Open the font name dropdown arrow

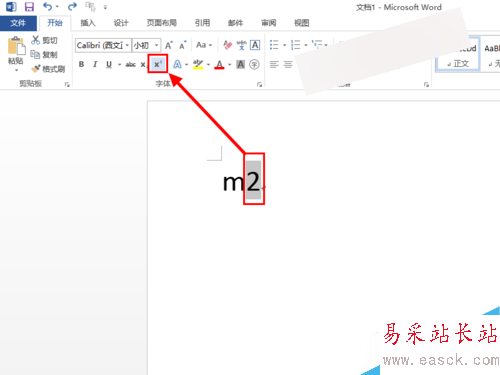click(x=127, y=45)
